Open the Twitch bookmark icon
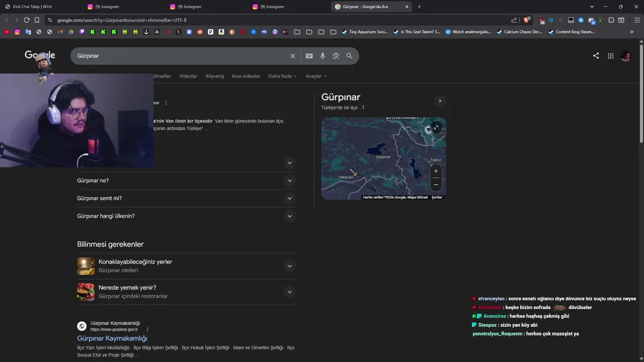This screenshot has height=362, width=644. (x=82, y=32)
